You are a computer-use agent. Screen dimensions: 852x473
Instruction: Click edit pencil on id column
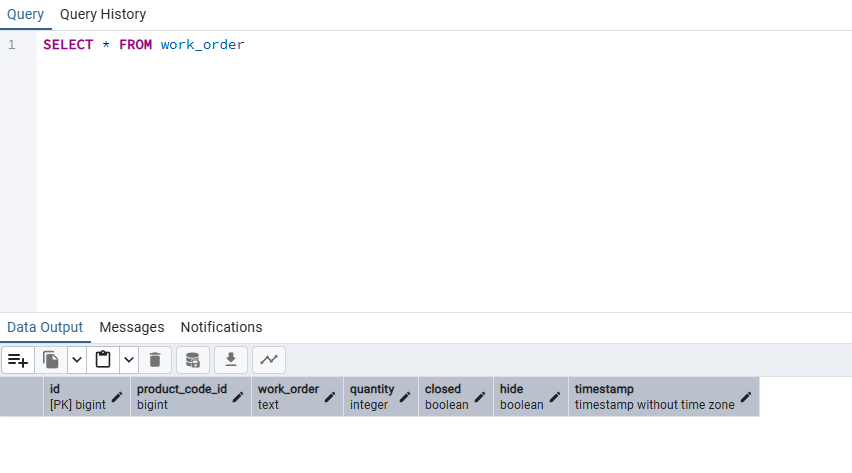[x=117, y=397]
